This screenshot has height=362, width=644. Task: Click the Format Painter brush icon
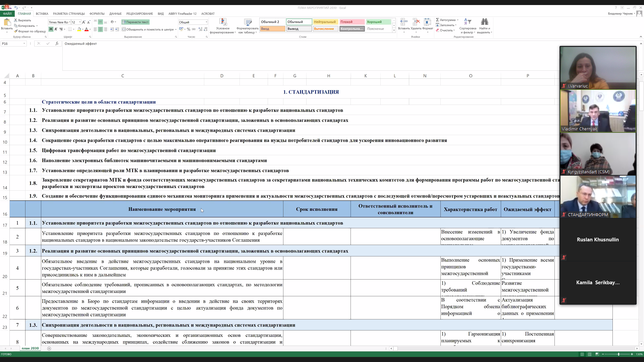tap(16, 31)
